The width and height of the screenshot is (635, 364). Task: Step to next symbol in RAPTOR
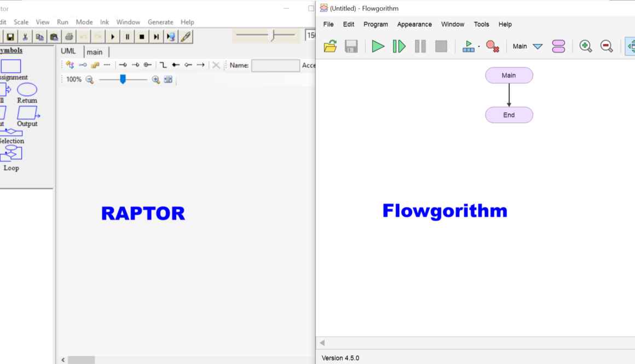pos(157,37)
